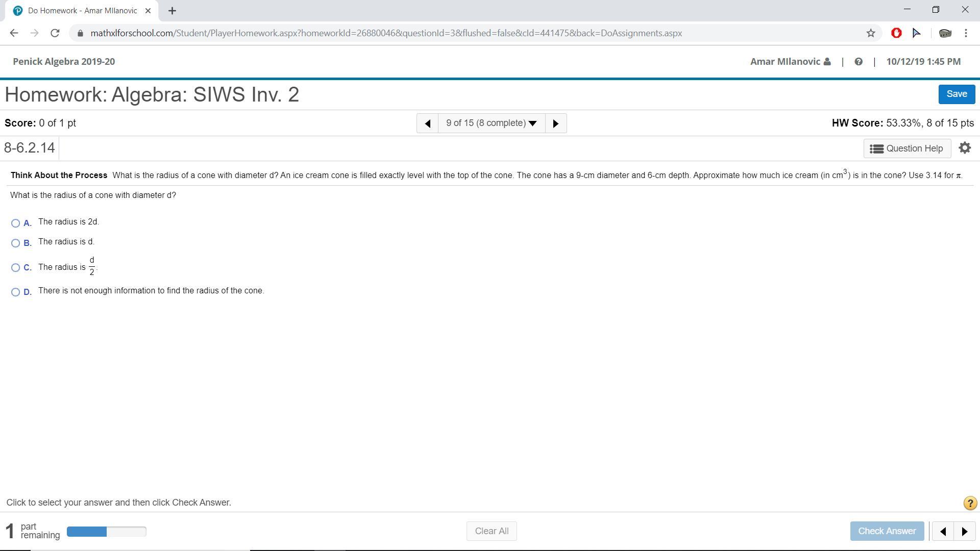980x551 pixels.
Task: Click the Clear All button
Action: pyautogui.click(x=491, y=531)
